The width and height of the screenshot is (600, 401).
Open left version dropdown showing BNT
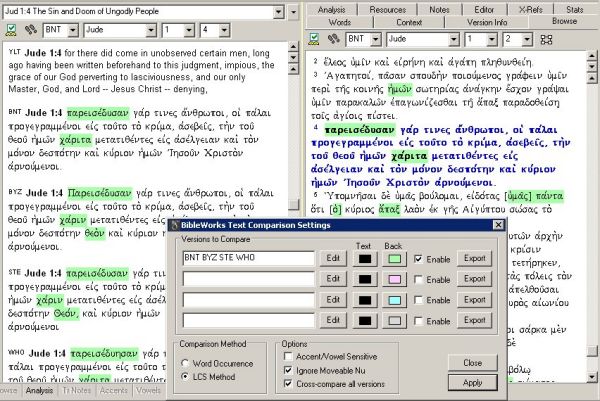(73, 30)
